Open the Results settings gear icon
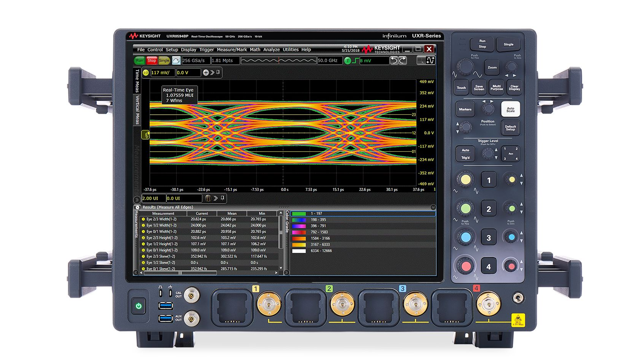The image size is (629, 364). point(138,207)
